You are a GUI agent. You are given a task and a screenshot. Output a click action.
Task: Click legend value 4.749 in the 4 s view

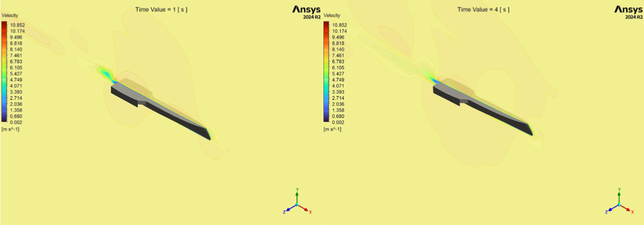coord(338,80)
